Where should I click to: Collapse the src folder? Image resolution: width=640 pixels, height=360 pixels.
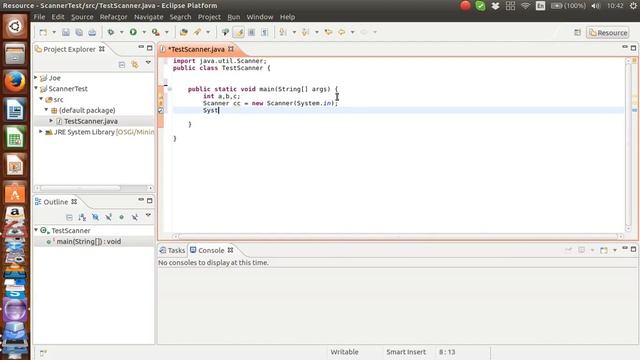click(x=41, y=99)
